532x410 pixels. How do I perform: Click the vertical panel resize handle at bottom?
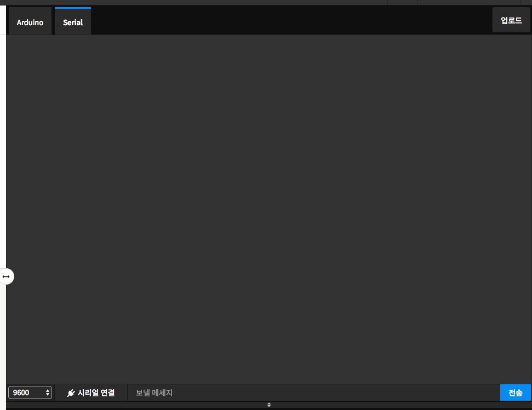coord(269,405)
